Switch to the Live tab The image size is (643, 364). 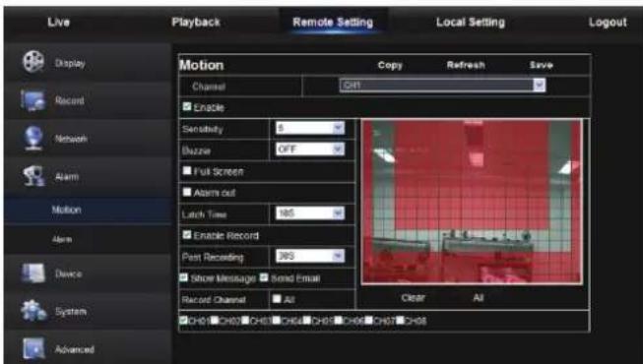click(x=59, y=22)
